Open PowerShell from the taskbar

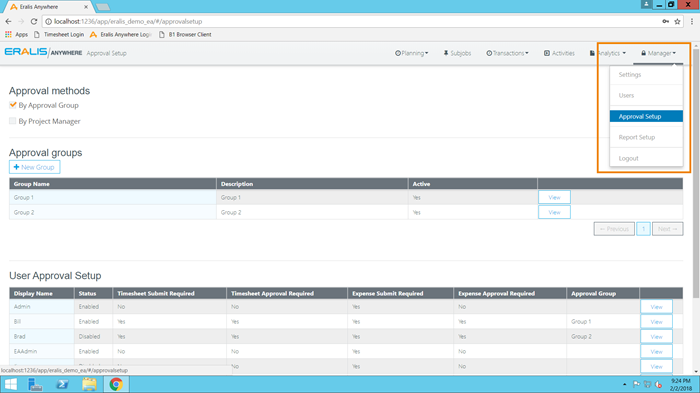pos(62,384)
